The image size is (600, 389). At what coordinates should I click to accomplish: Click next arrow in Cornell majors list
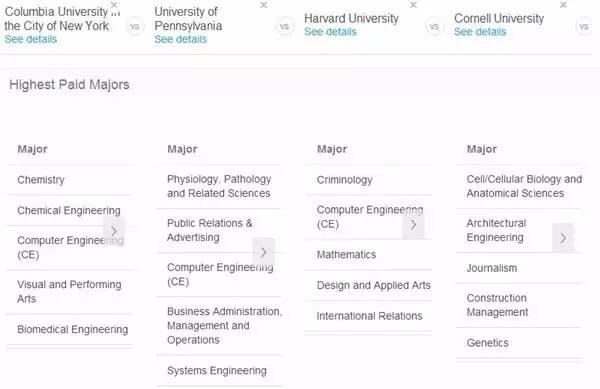pos(563,238)
